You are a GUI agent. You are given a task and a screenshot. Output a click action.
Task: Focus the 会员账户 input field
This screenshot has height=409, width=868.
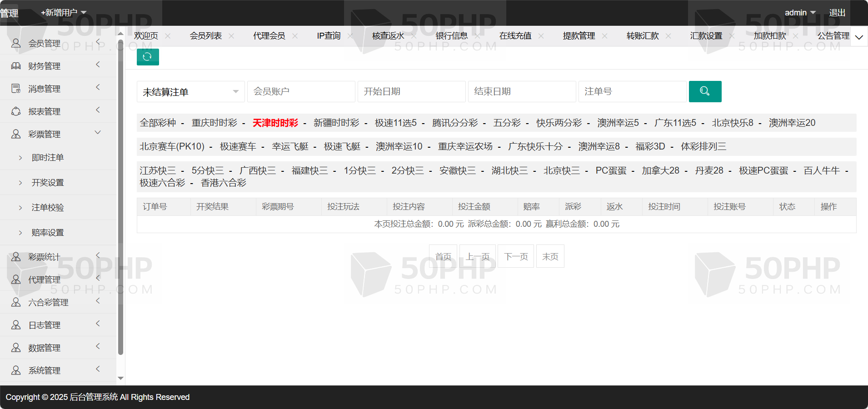coord(301,91)
